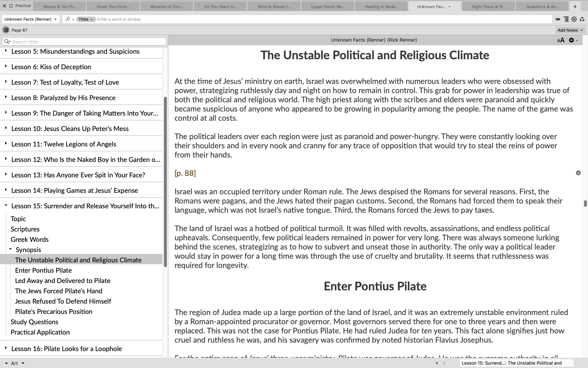This screenshot has height=368, width=588.
Task: Click the Page 87 reference label
Action: tap(19, 30)
